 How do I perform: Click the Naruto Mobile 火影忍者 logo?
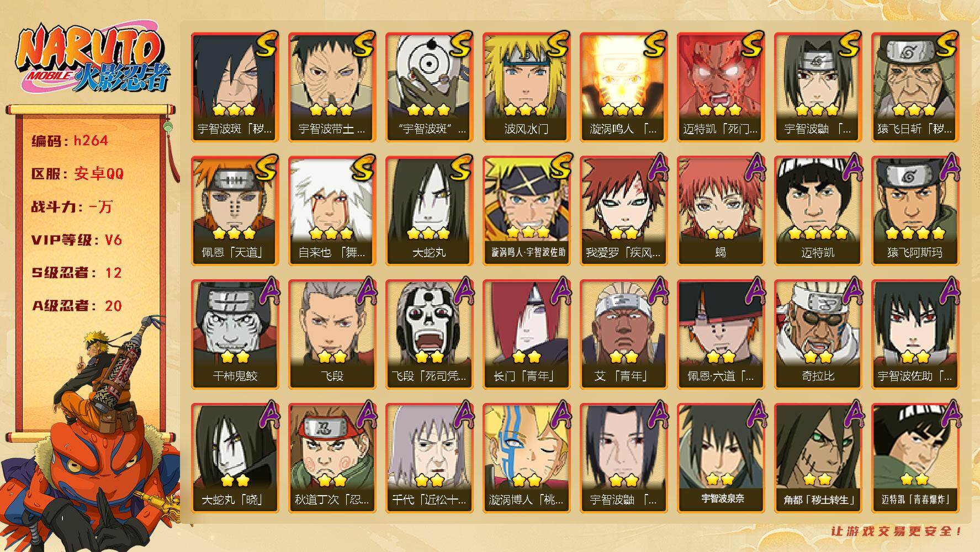click(92, 60)
